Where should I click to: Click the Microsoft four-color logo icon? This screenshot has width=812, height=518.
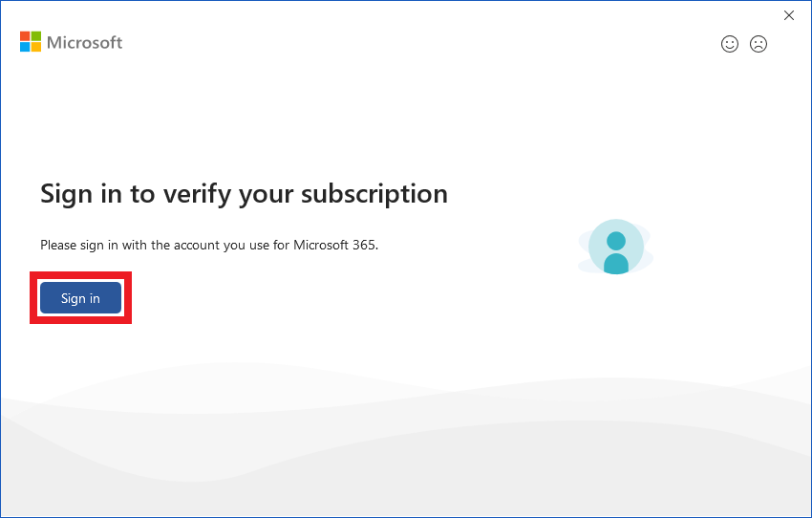31,41
